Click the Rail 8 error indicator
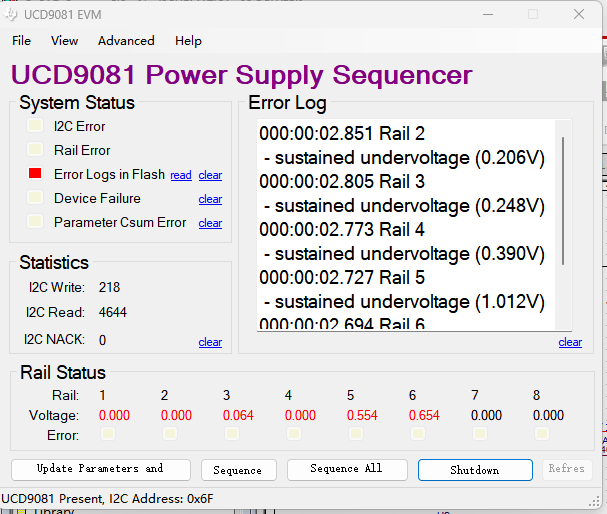 point(542,433)
